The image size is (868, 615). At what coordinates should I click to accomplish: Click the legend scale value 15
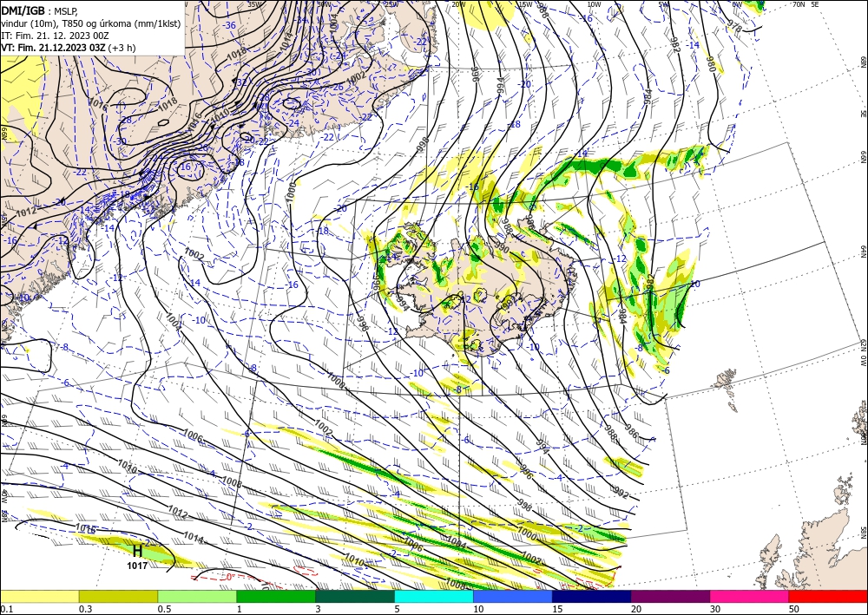tap(557, 609)
